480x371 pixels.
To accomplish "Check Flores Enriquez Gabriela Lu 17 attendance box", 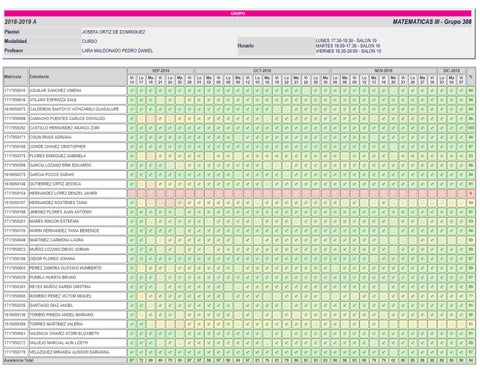I will 141,156.
